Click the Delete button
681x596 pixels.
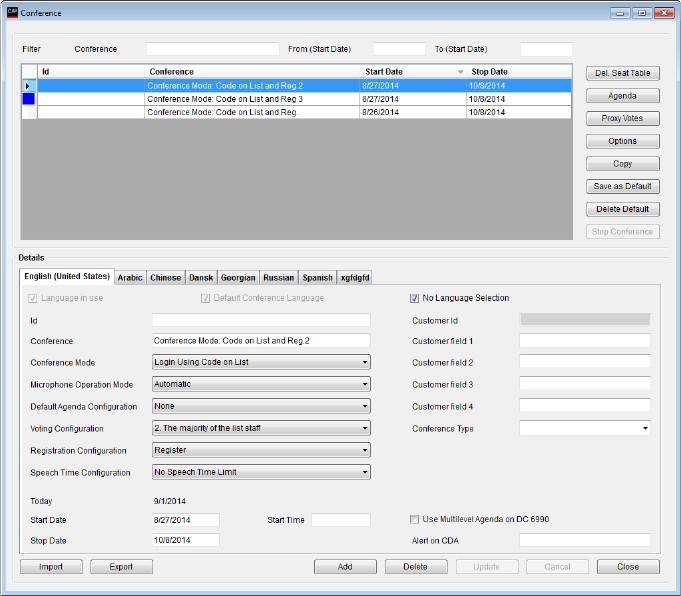[416, 567]
